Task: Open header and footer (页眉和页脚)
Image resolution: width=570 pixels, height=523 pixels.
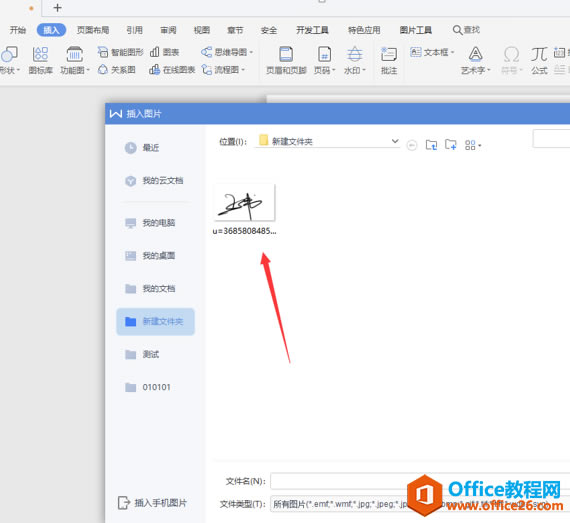Action: click(x=286, y=60)
